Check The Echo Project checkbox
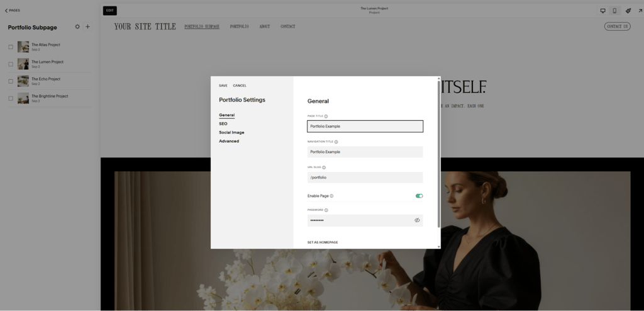Screen dimensions: 644x311 pyautogui.click(x=11, y=81)
